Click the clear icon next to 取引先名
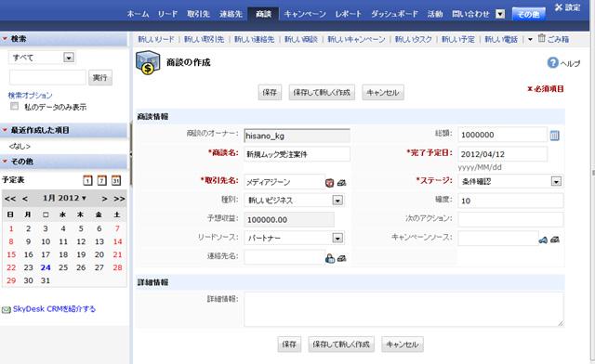Screen dimensions: 595x364 click(x=341, y=183)
